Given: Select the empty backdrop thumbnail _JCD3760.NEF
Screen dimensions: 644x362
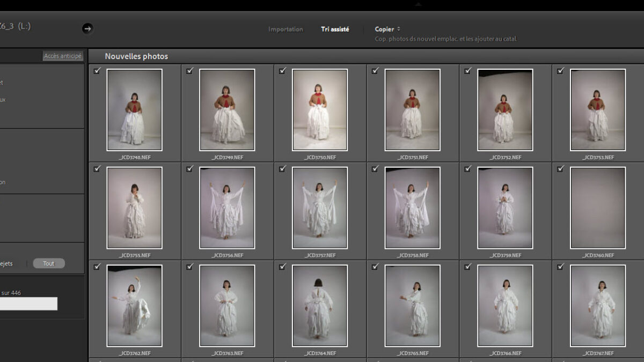Looking at the screenshot, I should click(598, 208).
